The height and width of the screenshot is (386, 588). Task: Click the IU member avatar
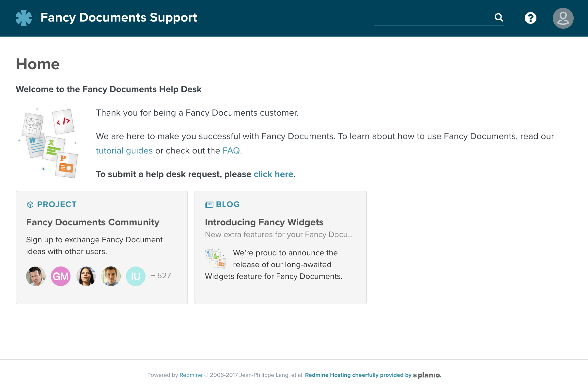coord(136,276)
